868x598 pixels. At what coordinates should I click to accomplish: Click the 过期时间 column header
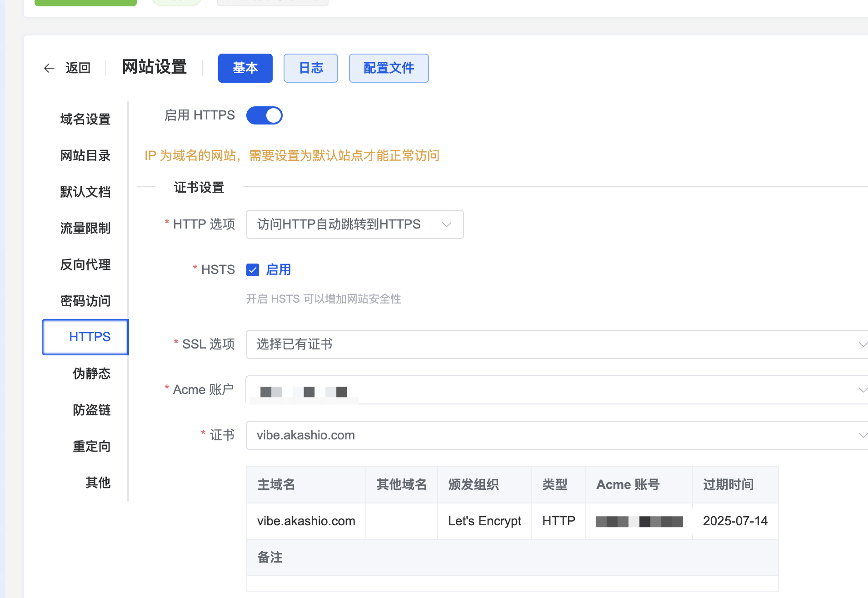[x=735, y=485]
